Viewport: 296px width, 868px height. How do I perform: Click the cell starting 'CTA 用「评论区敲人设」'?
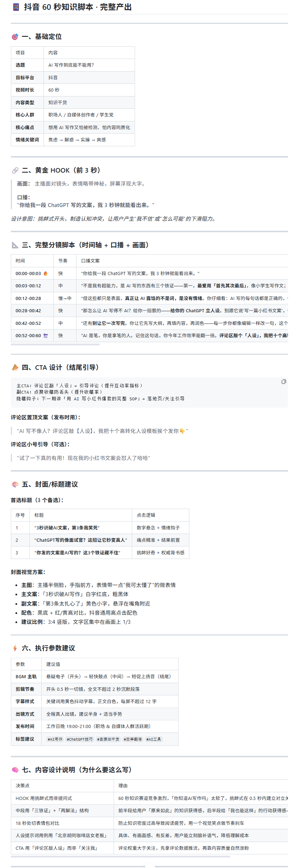62,848
